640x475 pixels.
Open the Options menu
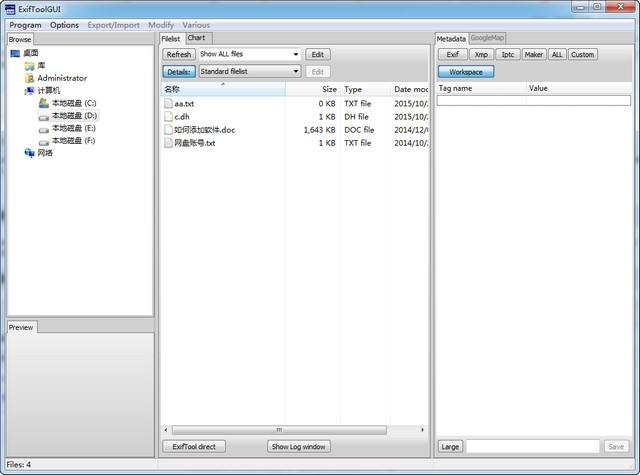tap(64, 25)
